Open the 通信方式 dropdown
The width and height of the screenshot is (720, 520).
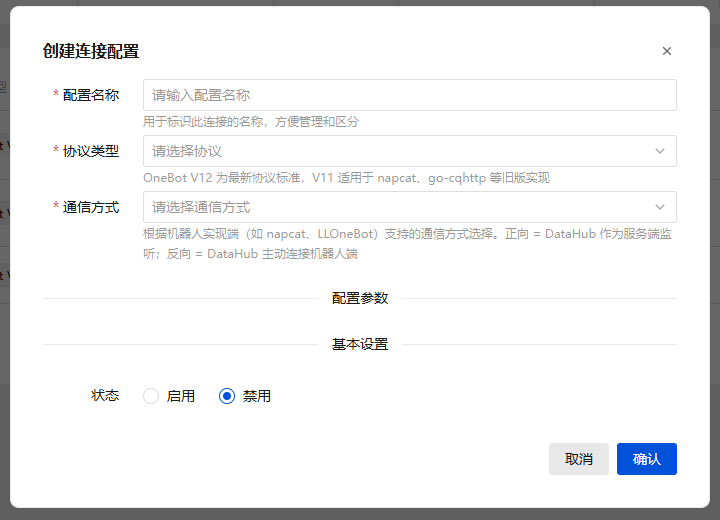[410, 207]
